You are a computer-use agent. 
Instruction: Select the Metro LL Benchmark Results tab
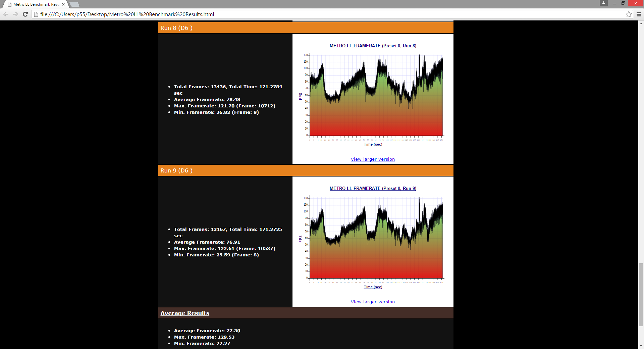tap(36, 4)
